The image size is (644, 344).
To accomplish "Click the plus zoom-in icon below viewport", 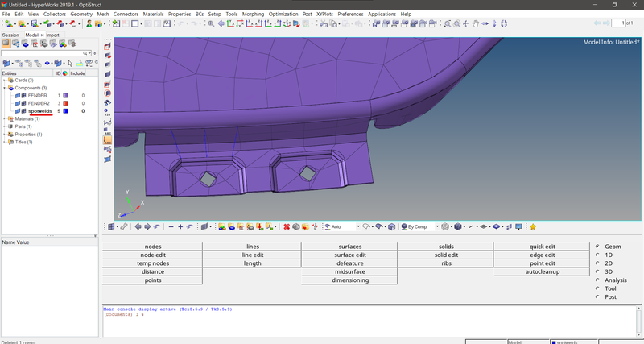I will (180, 227).
